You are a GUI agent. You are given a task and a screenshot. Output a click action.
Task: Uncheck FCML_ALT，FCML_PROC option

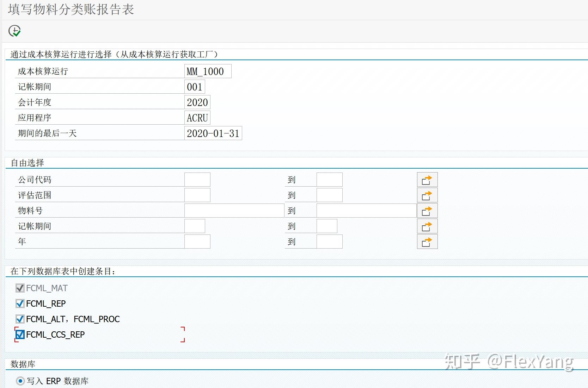[x=20, y=319]
